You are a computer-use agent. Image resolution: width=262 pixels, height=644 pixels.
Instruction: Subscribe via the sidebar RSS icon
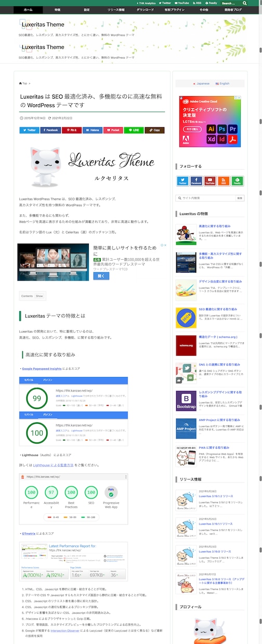point(224,181)
